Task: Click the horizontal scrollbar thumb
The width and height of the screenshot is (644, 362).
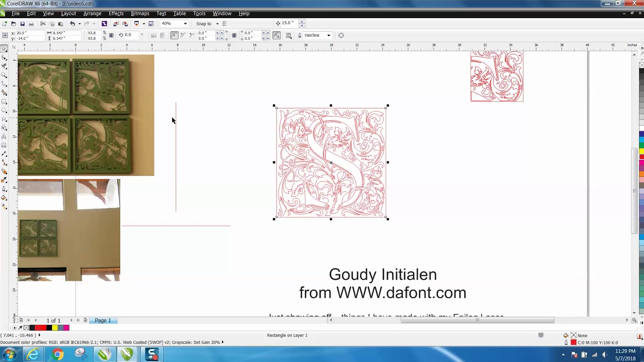Action: [x=477, y=320]
